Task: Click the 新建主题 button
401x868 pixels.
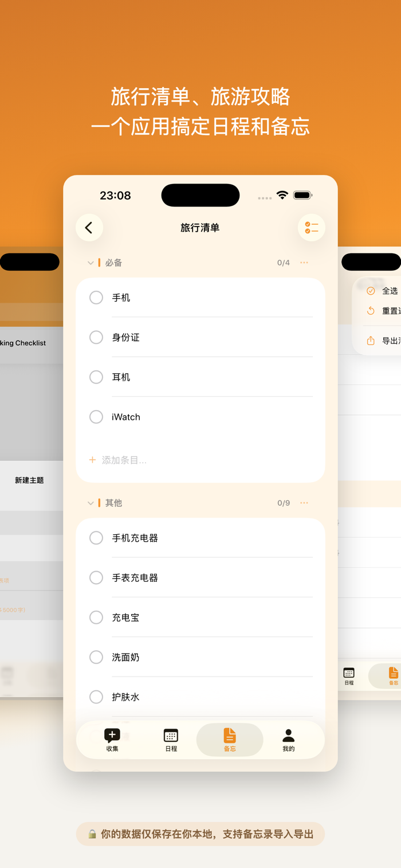Action: click(29, 480)
